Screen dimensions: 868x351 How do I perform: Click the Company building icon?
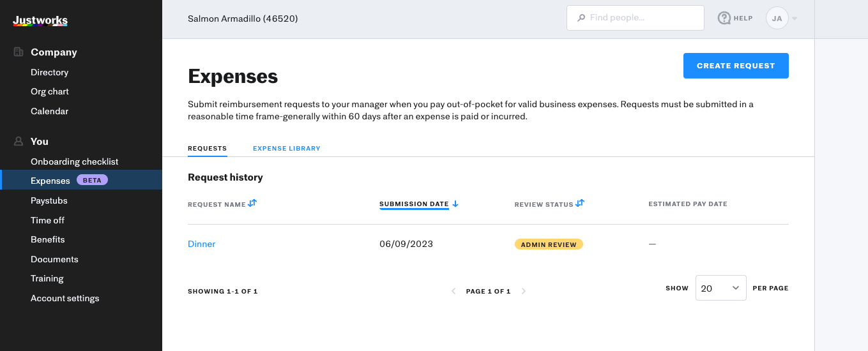pos(19,52)
